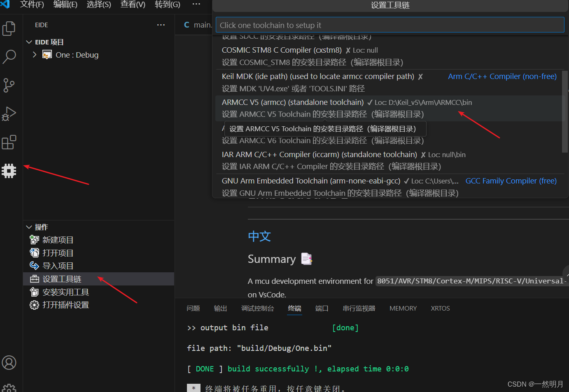
Task: Click the 打开项目 icon
Action: pyautogui.click(x=34, y=253)
